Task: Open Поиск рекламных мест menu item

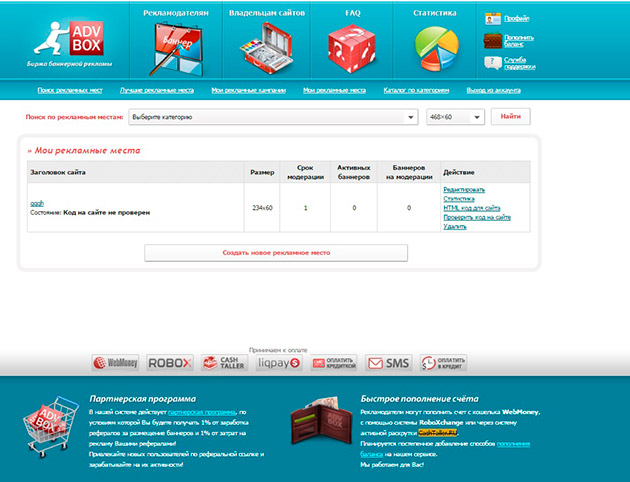Action: pyautogui.click(x=70, y=90)
